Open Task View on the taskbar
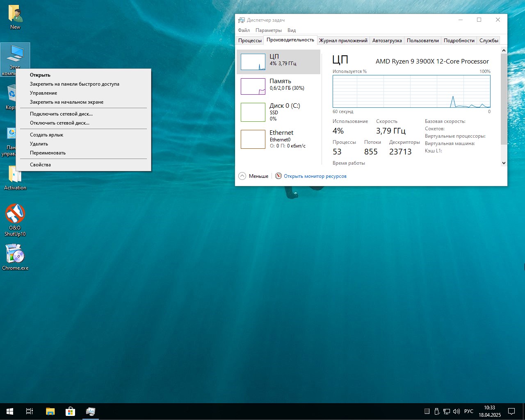The width and height of the screenshot is (525, 420). click(30, 411)
